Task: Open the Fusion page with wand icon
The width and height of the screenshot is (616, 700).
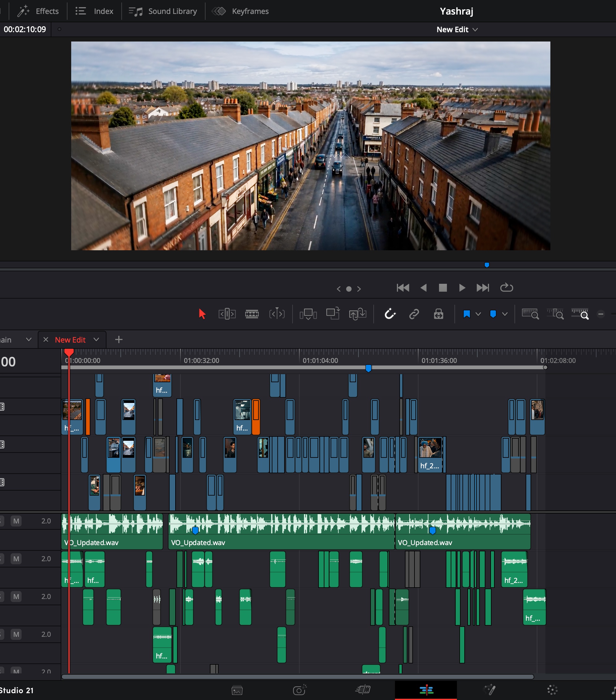Action: (x=489, y=689)
